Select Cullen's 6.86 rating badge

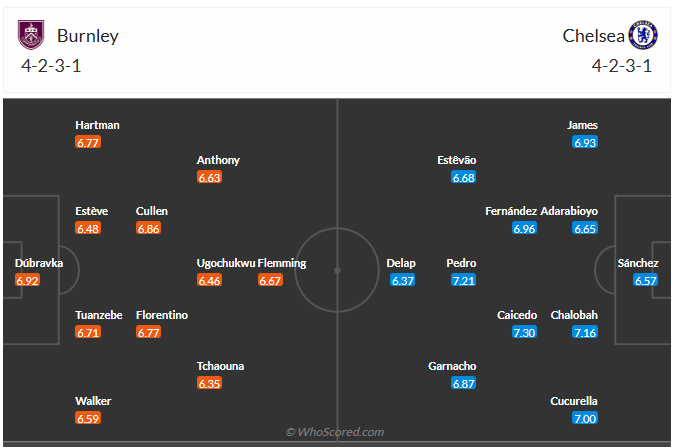click(x=148, y=229)
